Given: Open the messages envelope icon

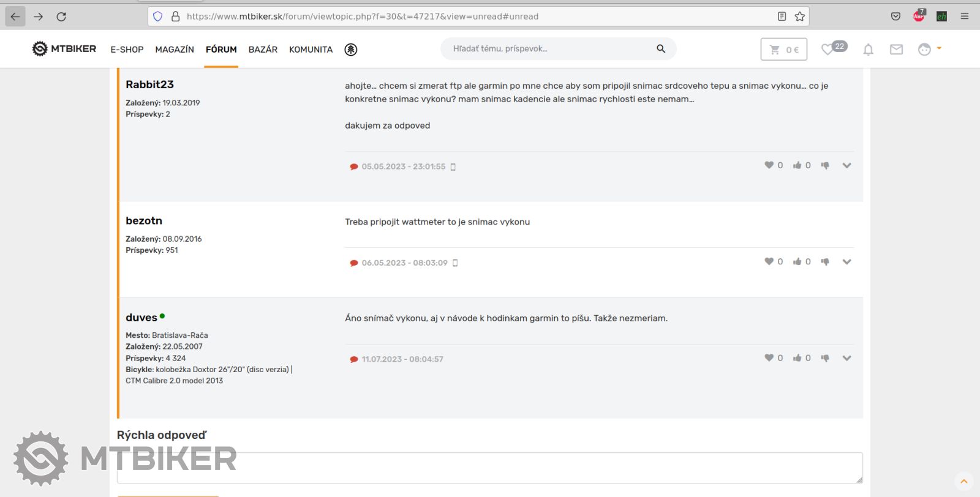Looking at the screenshot, I should click(x=896, y=50).
